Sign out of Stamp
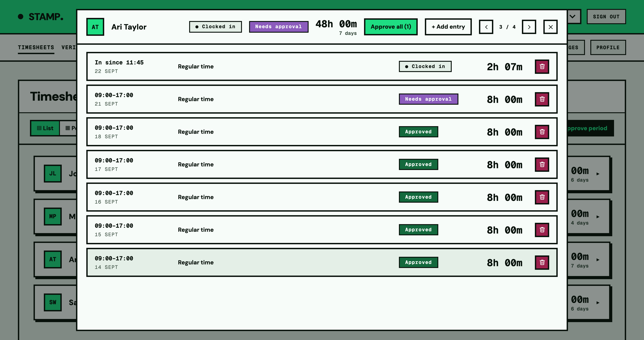The image size is (644, 340). click(x=606, y=17)
